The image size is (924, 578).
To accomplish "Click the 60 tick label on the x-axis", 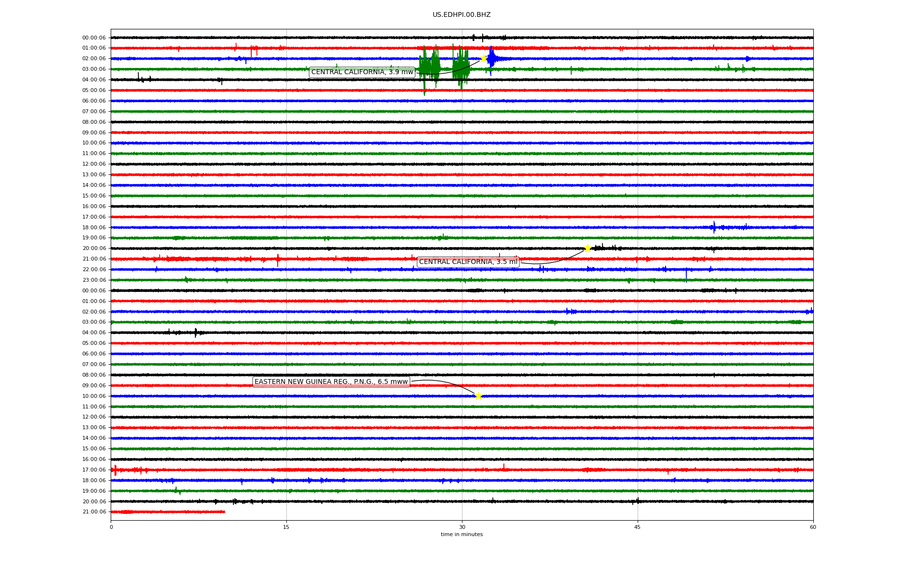I will [x=813, y=527].
